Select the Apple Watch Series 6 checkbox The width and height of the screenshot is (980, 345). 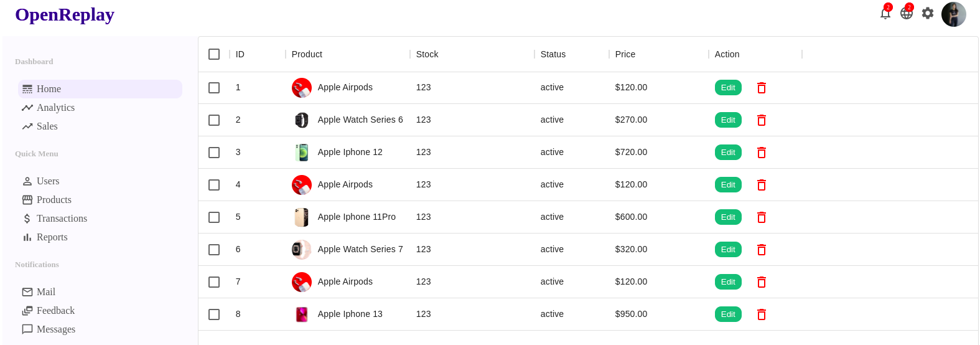(x=214, y=120)
